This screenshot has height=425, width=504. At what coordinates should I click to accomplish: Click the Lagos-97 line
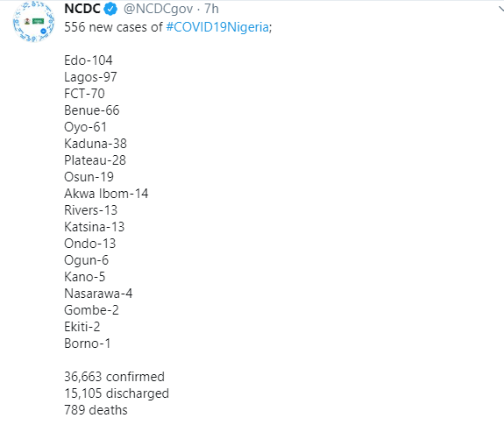(90, 77)
